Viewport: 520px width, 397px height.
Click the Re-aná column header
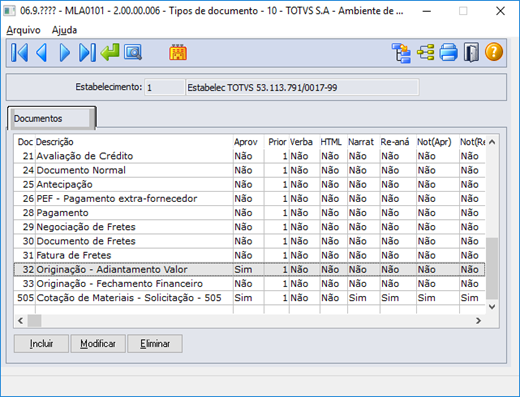pos(398,142)
